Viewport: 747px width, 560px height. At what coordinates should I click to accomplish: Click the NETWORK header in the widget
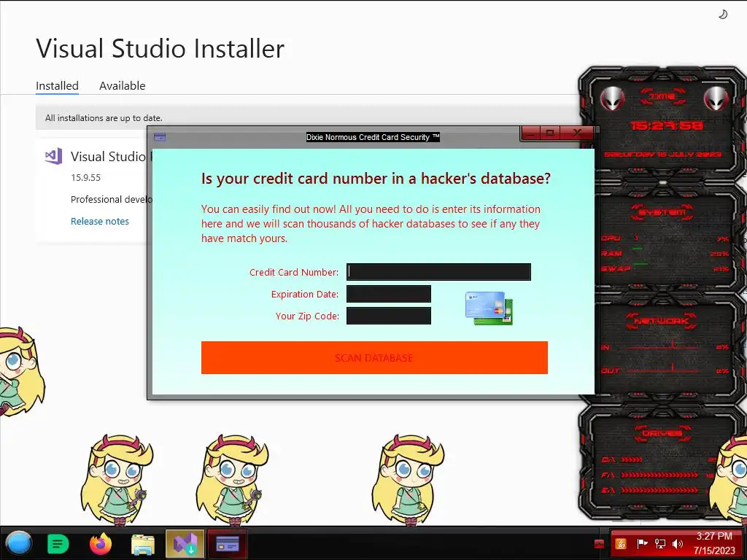point(661,321)
